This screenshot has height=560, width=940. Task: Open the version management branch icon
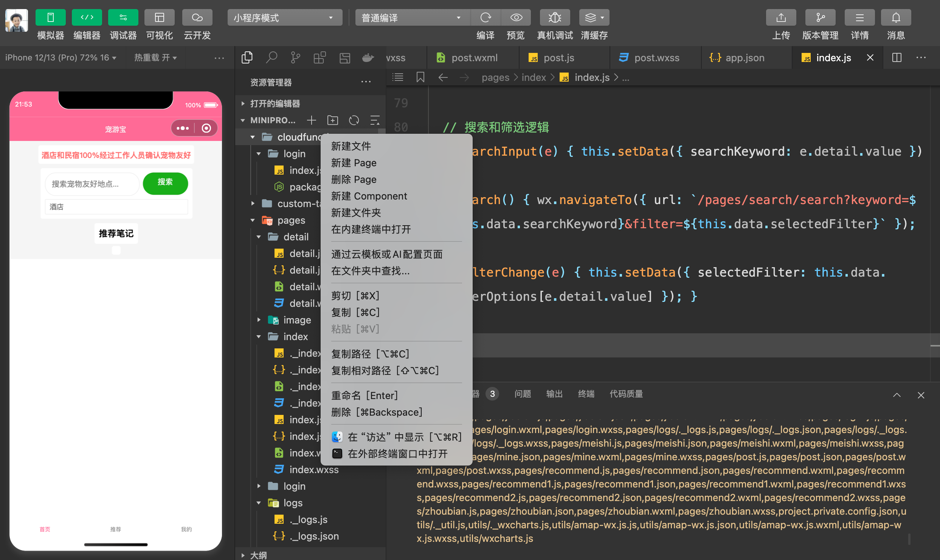(x=820, y=17)
